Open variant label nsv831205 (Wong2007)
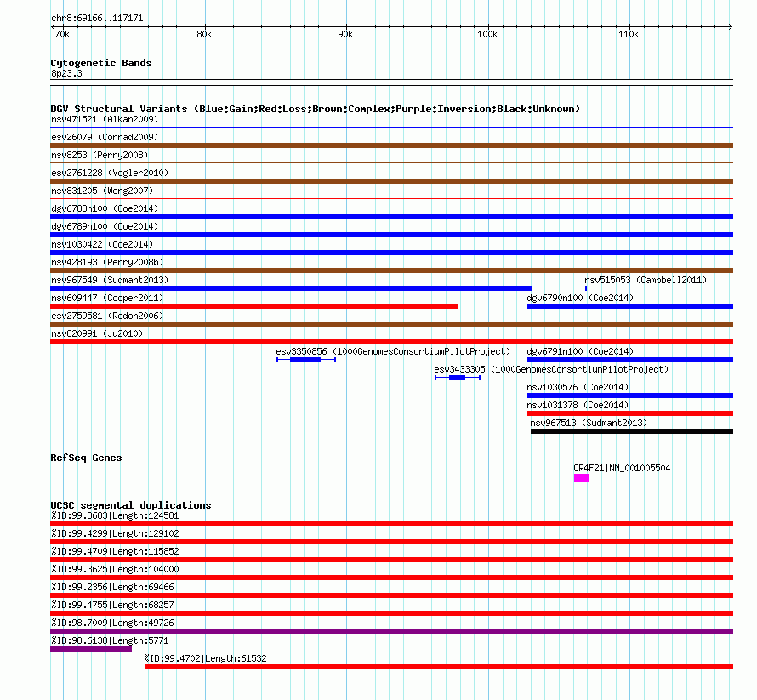Screen dimensions: 757x700 pos(102,191)
